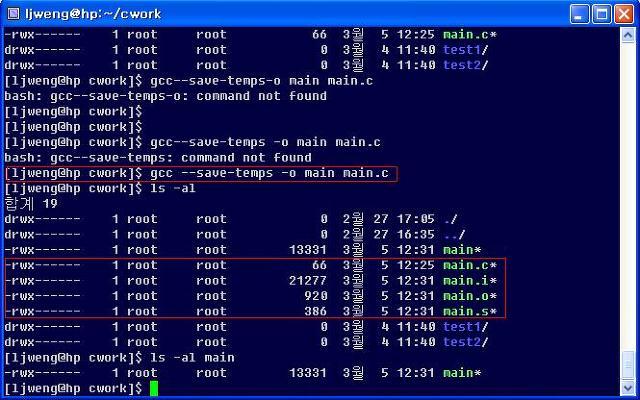Open the terminal system menu icon in title bar
Viewport: 640px width, 400px height.
[x=13, y=14]
